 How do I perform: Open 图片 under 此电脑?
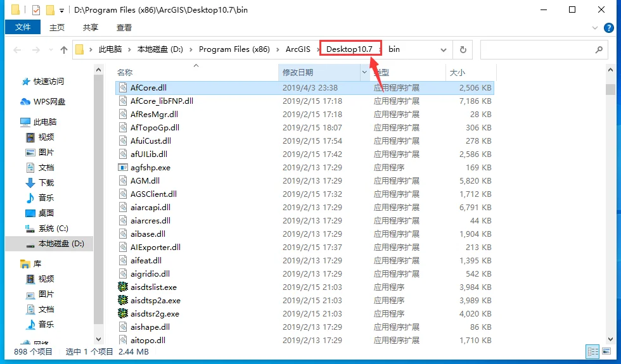[40, 153]
